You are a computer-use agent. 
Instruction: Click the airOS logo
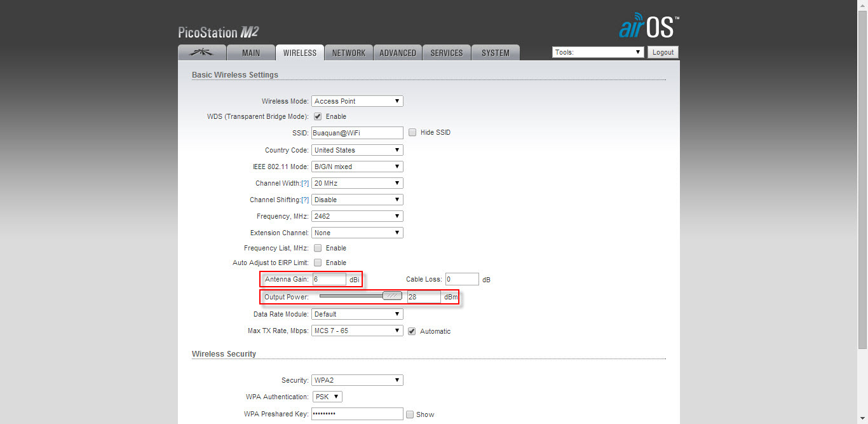[649, 28]
